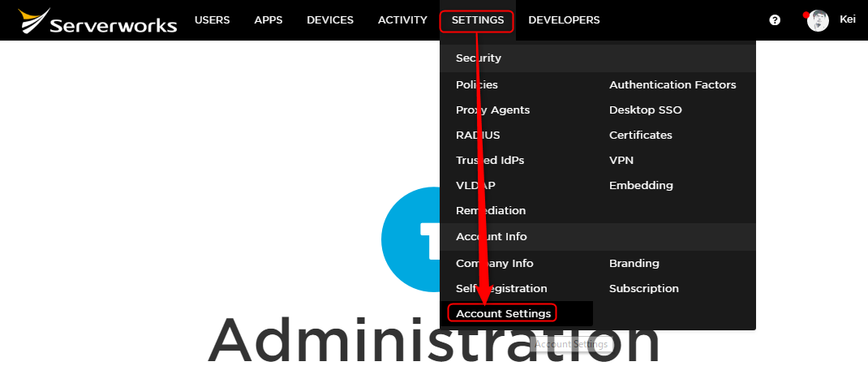The width and height of the screenshot is (868, 379).
Task: Open the help question mark icon
Action: point(775,20)
